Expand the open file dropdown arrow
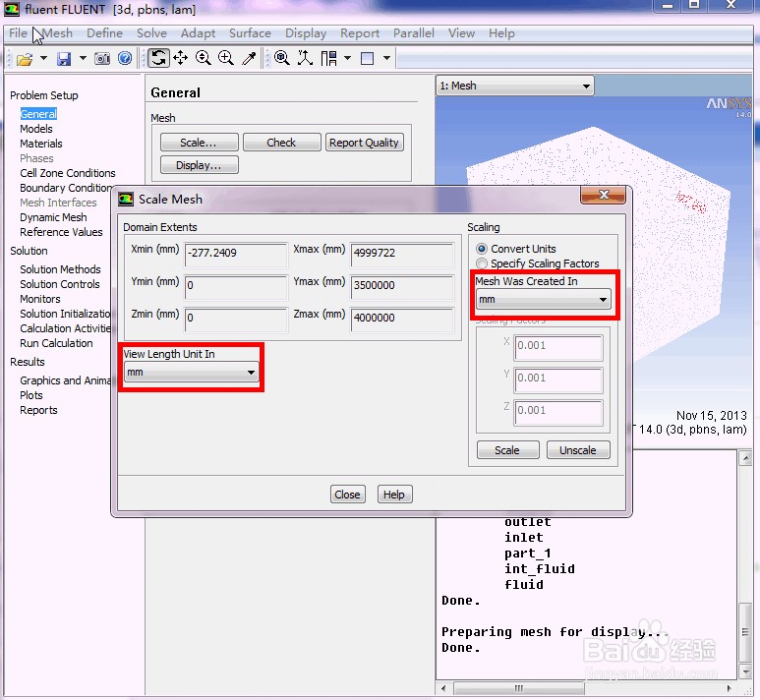This screenshot has height=700, width=760. (43, 59)
